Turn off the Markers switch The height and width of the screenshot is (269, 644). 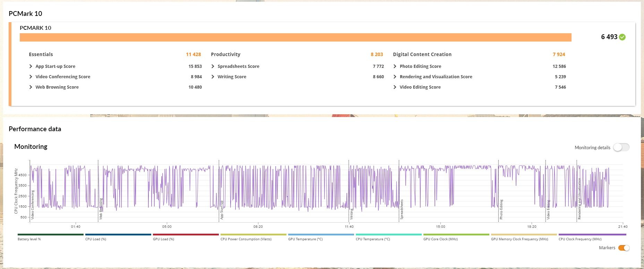(x=624, y=248)
